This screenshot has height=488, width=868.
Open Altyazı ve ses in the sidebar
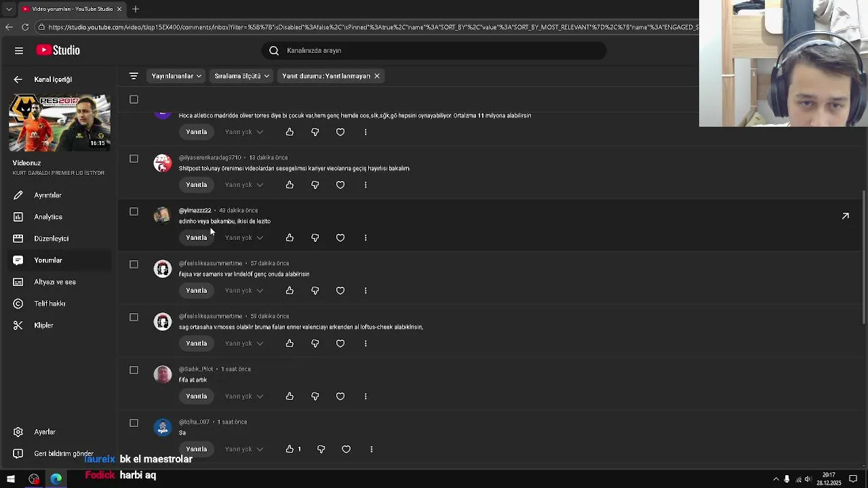(x=59, y=282)
